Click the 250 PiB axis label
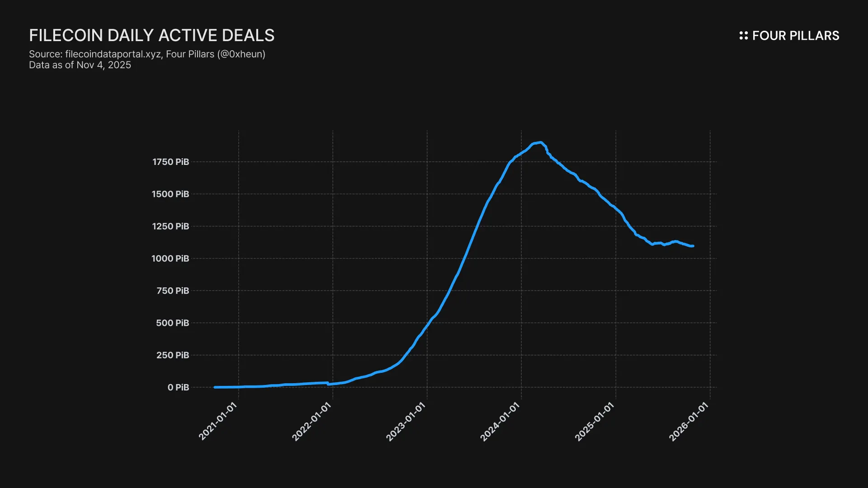Image resolution: width=868 pixels, height=488 pixels. click(173, 355)
